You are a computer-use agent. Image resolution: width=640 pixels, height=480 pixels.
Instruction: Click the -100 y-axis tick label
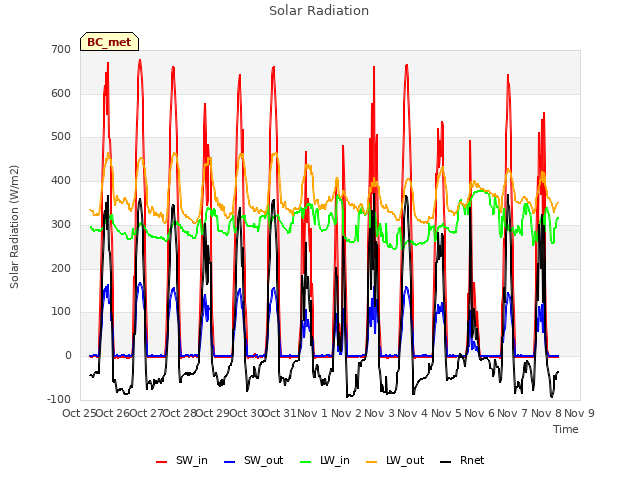click(x=59, y=399)
